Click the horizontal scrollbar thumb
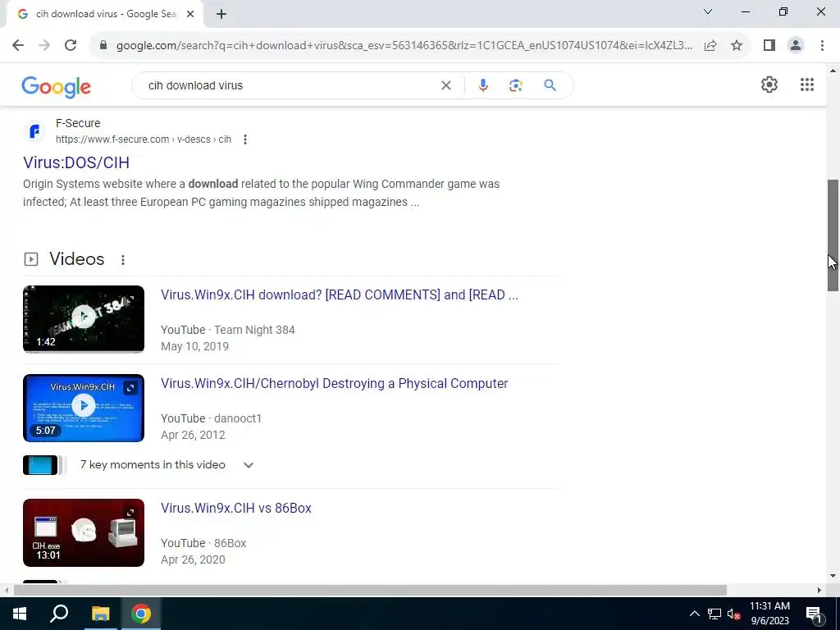 pos(370,590)
